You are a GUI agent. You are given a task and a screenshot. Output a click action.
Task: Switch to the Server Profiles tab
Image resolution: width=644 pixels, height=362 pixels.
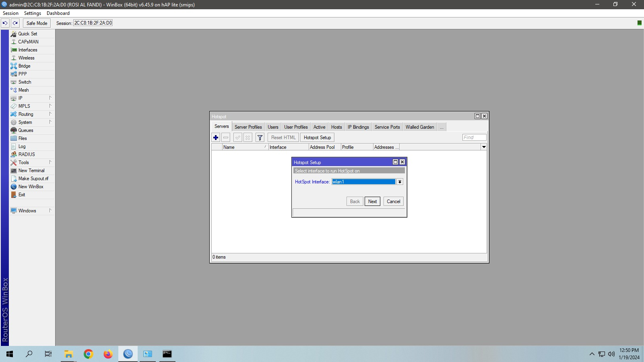(248, 127)
